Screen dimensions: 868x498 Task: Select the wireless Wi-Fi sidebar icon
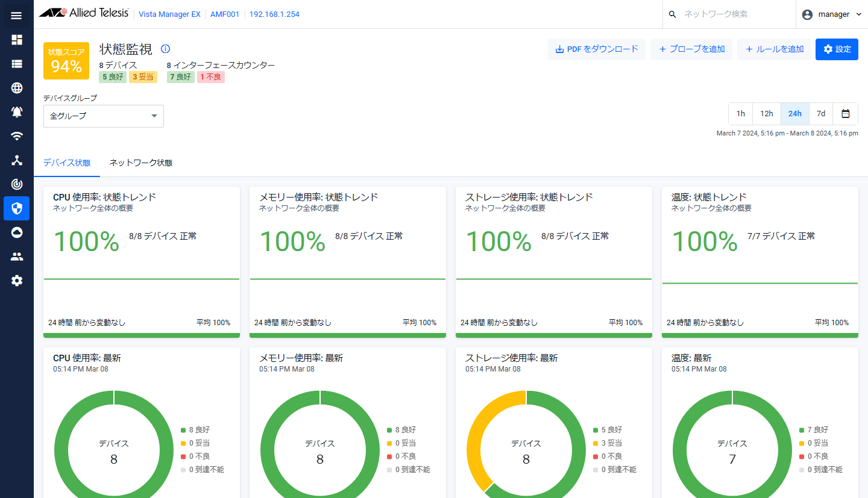coord(17,136)
